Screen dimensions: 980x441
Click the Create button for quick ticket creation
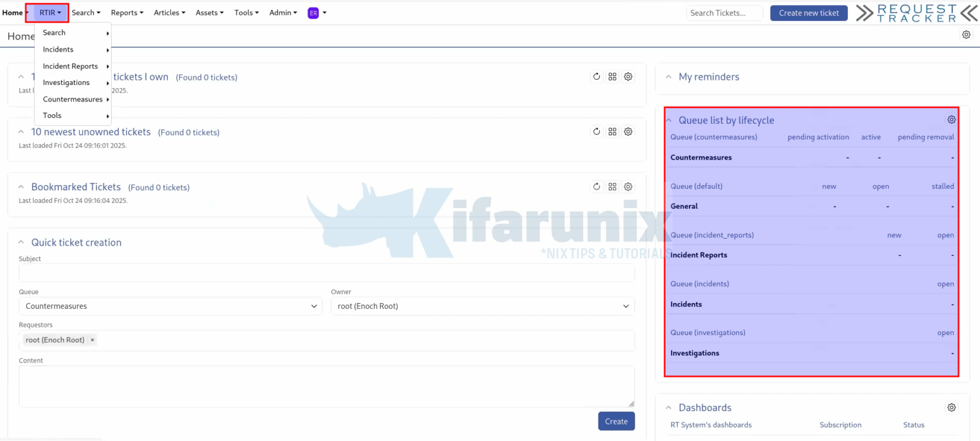[x=616, y=421]
